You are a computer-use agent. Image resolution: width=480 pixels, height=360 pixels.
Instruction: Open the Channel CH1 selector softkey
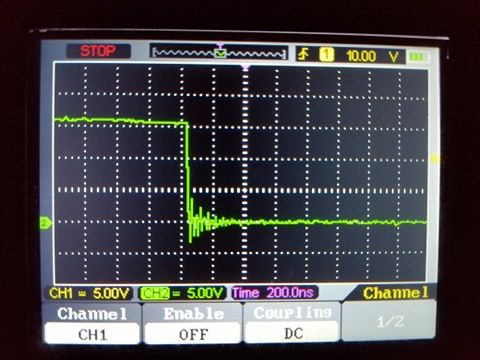[92, 324]
